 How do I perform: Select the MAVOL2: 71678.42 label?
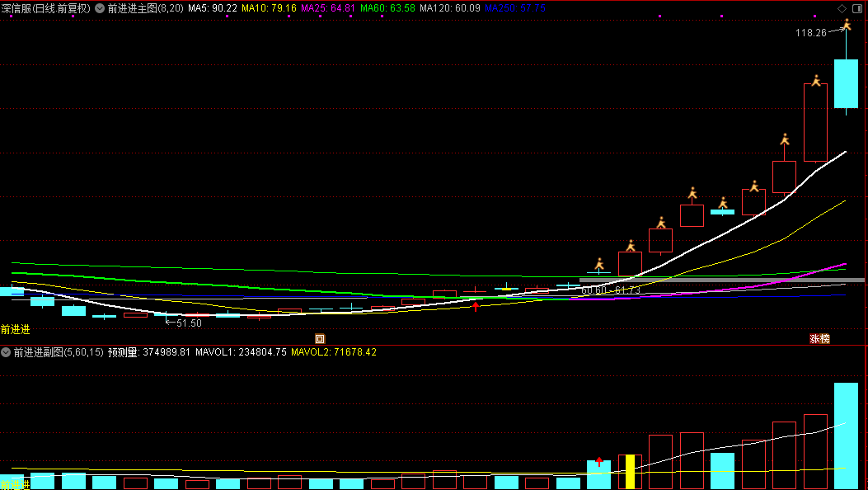point(334,352)
